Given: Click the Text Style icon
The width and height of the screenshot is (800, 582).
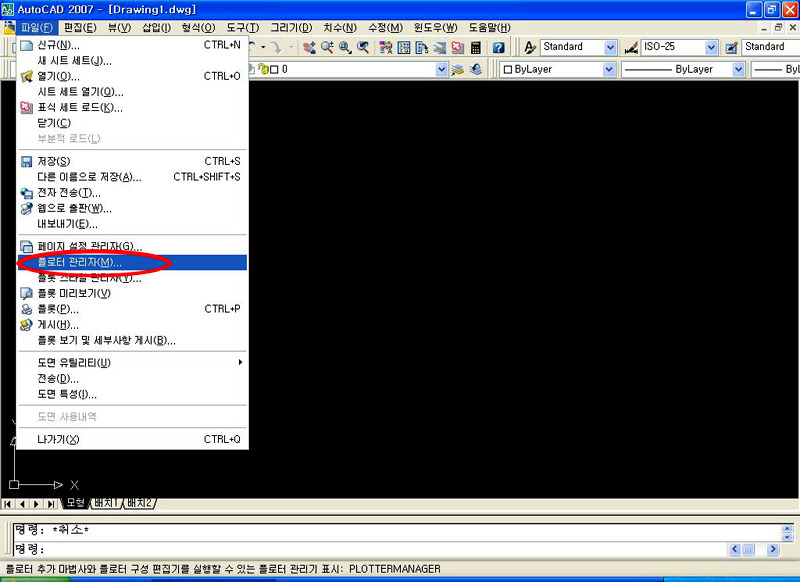Looking at the screenshot, I should click(x=530, y=47).
